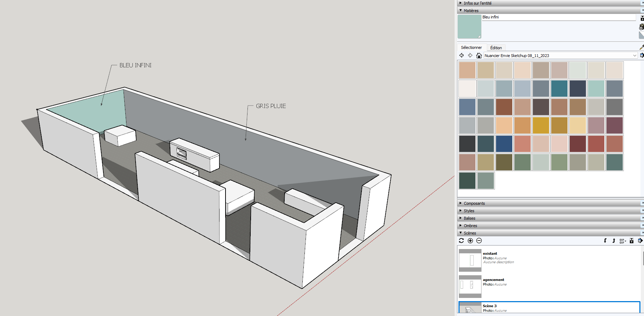Collapse the Matières panel
This screenshot has height=316, width=644.
pyautogui.click(x=471, y=11)
